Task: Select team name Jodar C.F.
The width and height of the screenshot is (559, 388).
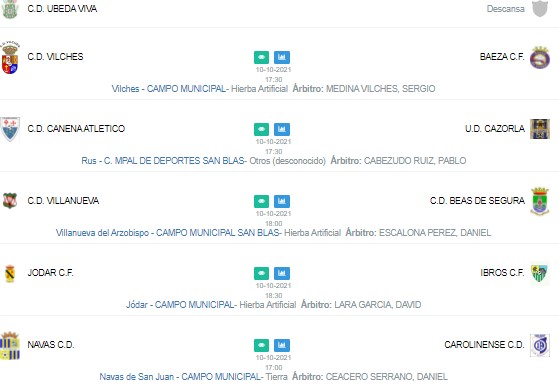Action: (50, 273)
